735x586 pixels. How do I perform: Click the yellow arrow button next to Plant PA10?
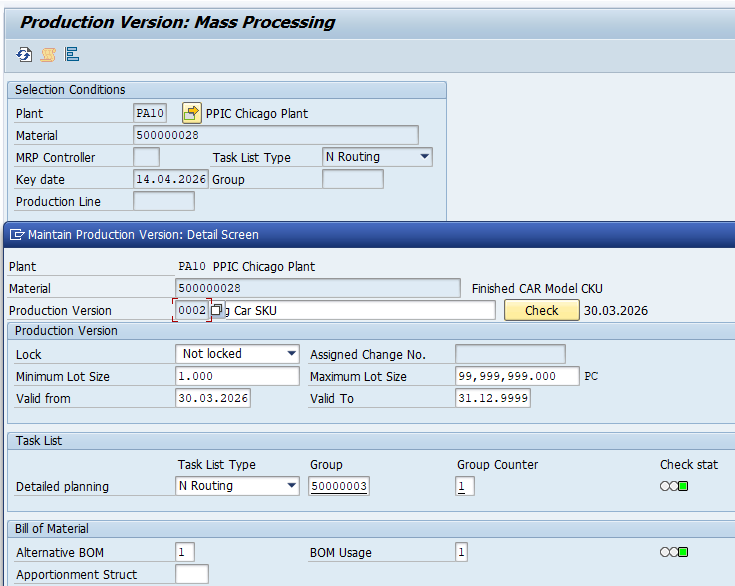(192, 113)
